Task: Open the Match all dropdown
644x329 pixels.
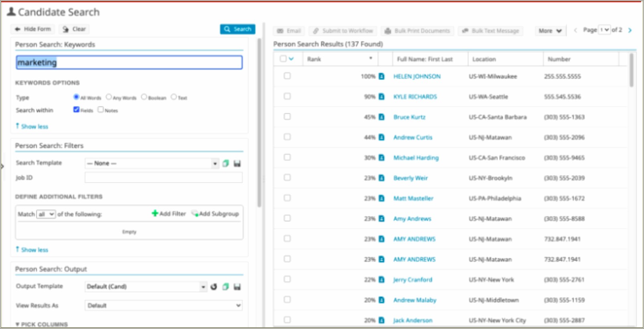Action: 46,214
